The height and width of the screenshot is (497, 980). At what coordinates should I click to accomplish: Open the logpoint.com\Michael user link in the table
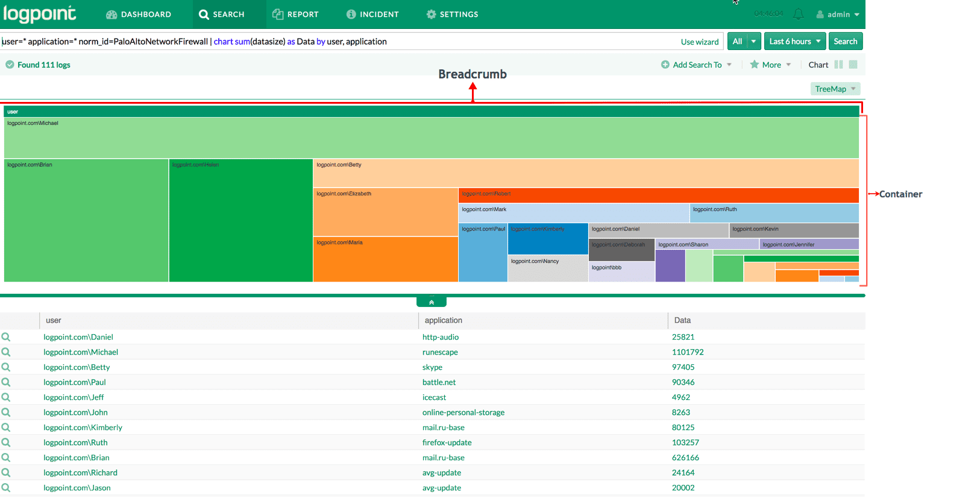pyautogui.click(x=81, y=352)
